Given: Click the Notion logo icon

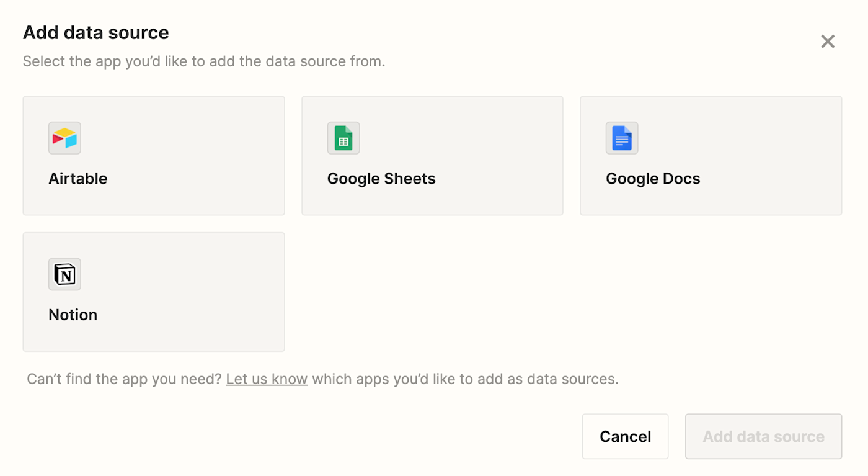Looking at the screenshot, I should (64, 274).
